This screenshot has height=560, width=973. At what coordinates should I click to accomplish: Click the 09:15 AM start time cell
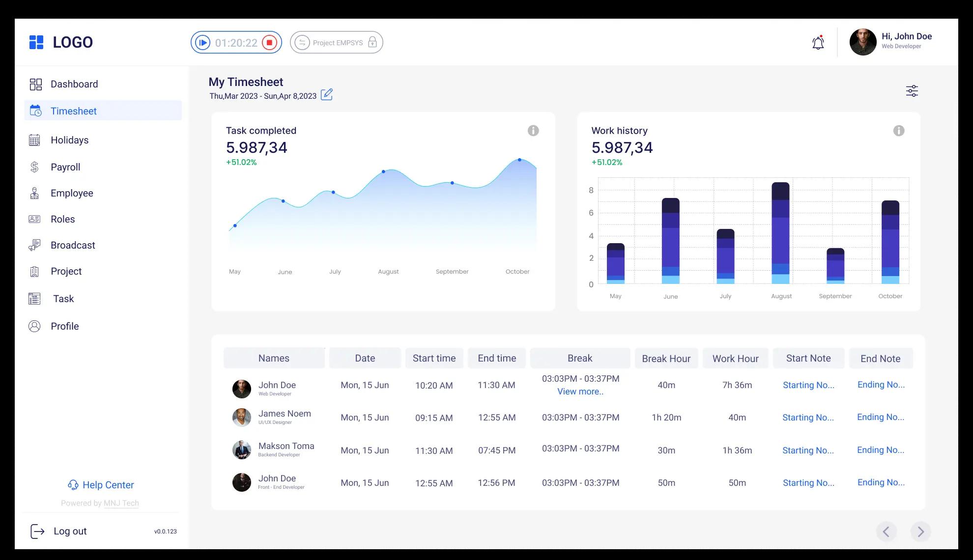[434, 418]
